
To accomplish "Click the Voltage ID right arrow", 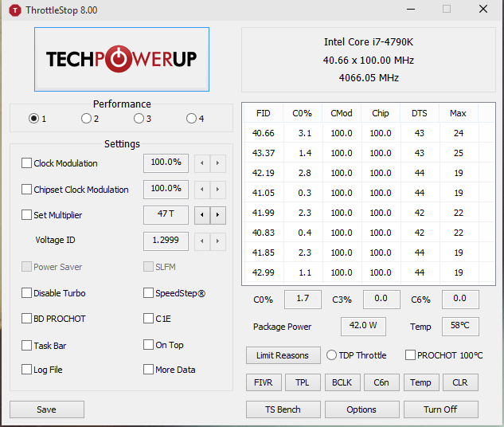I will tap(218, 241).
